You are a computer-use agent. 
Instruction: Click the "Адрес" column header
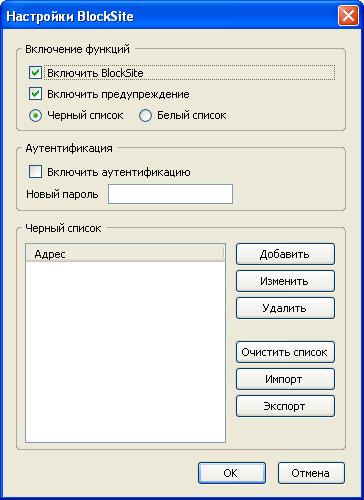pos(124,254)
